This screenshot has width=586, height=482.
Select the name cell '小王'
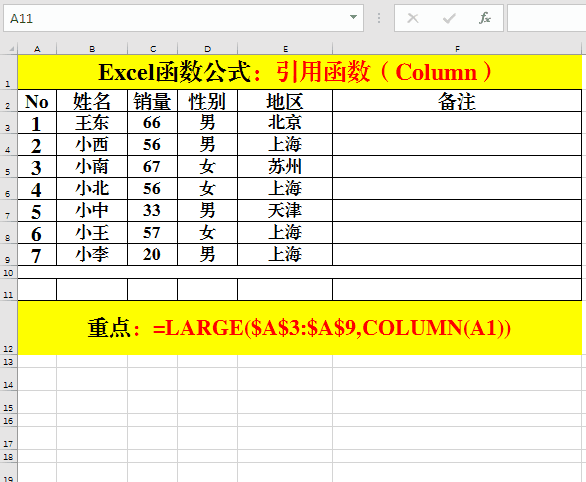(92, 233)
